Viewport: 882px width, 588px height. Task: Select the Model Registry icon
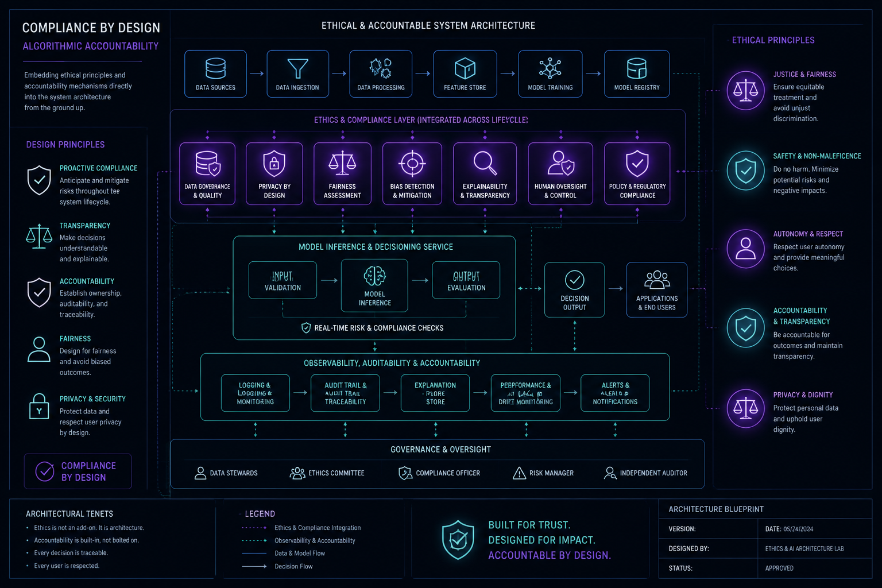(x=637, y=68)
